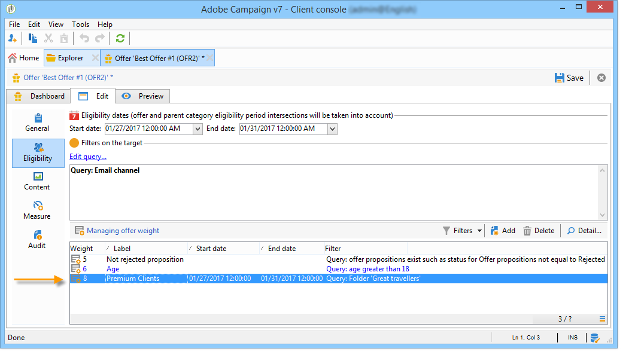Select the 'Age' row label
Viewport: 638px width, 364px height.
(113, 269)
